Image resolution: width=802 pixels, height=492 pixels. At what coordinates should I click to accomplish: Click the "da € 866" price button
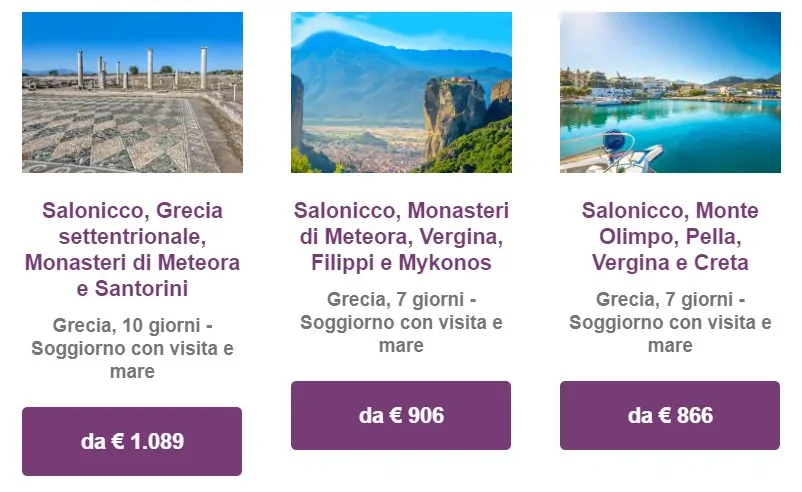670,415
